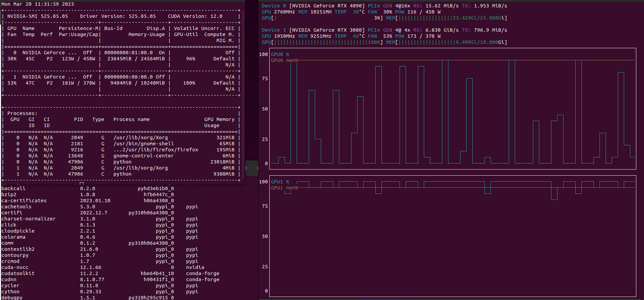Screen dimensions: 644x300
Task: Click Device 1 NVIDIA GeForce RTX 3080 label
Action: click(x=313, y=30)
